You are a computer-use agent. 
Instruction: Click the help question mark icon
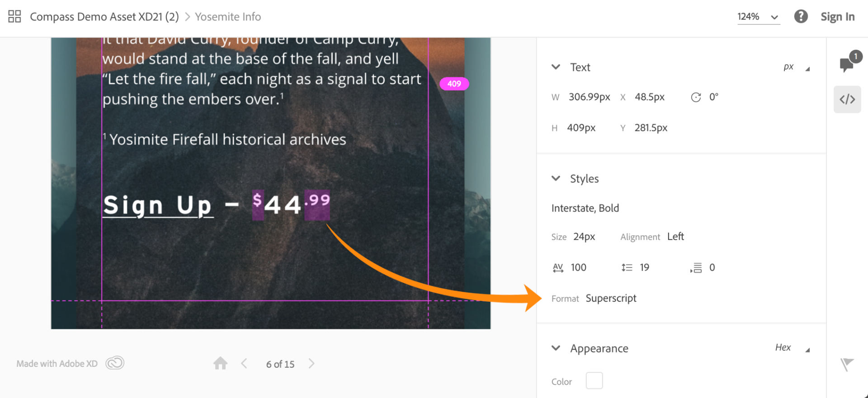pyautogui.click(x=801, y=17)
